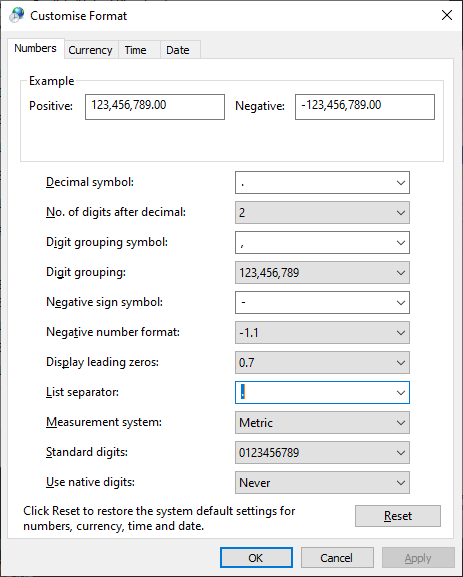
Task: Open the Measurement system dropdown
Action: pos(322,423)
